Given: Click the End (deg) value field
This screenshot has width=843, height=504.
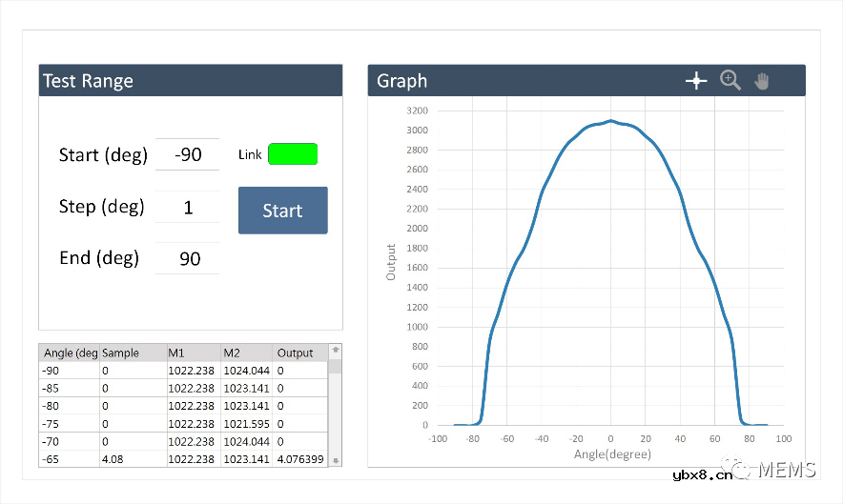Looking at the screenshot, I should coord(188,258).
